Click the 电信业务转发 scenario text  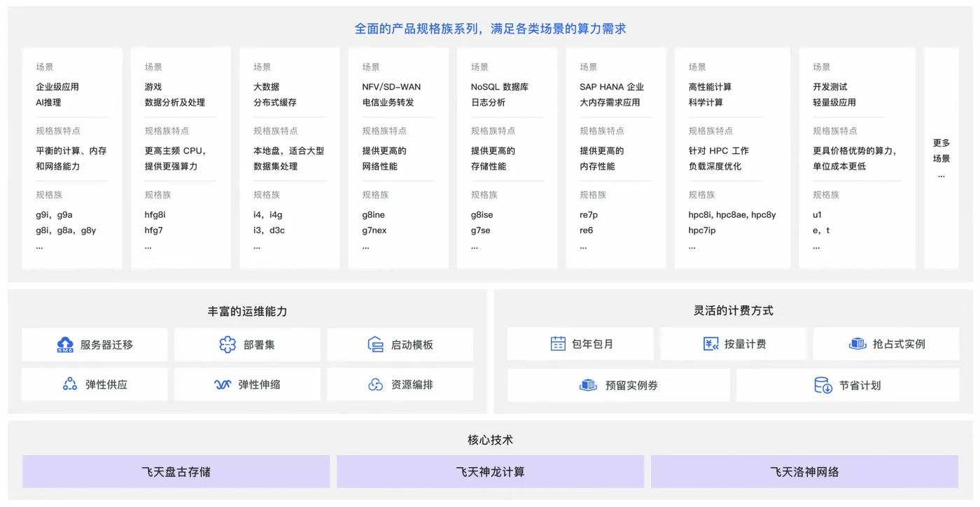(x=388, y=102)
